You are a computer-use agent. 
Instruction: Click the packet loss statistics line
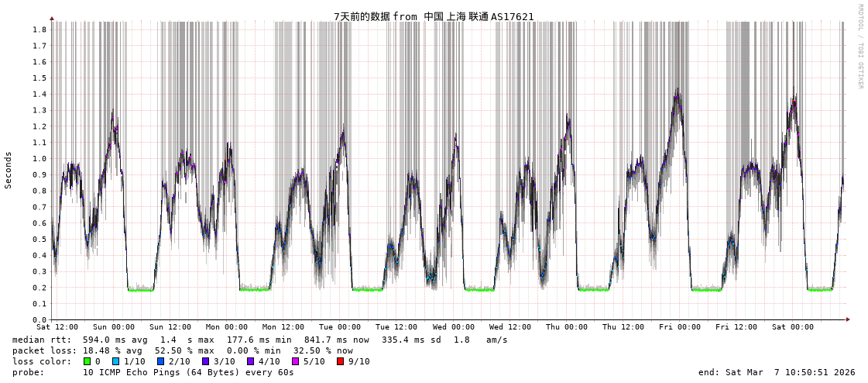183,350
